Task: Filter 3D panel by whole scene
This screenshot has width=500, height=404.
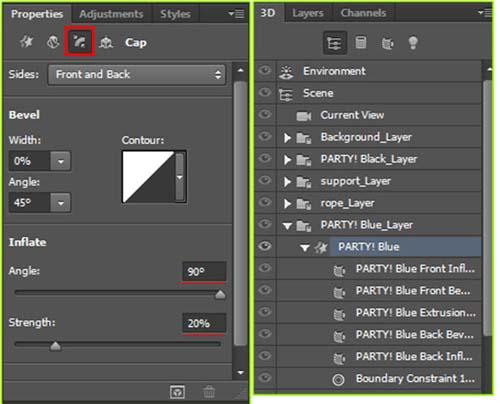Action: click(x=335, y=43)
